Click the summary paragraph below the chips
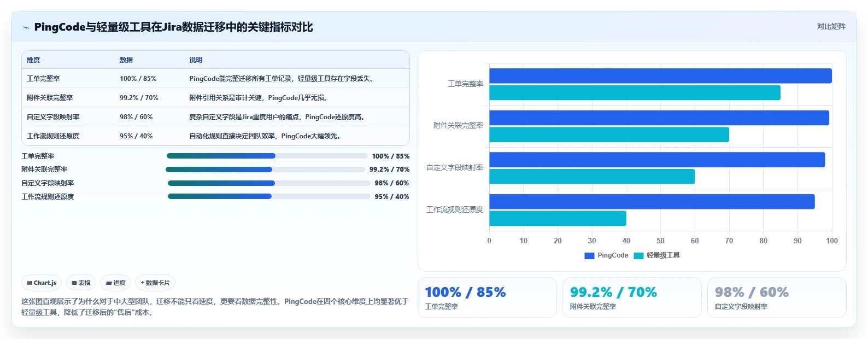 [x=215, y=307]
